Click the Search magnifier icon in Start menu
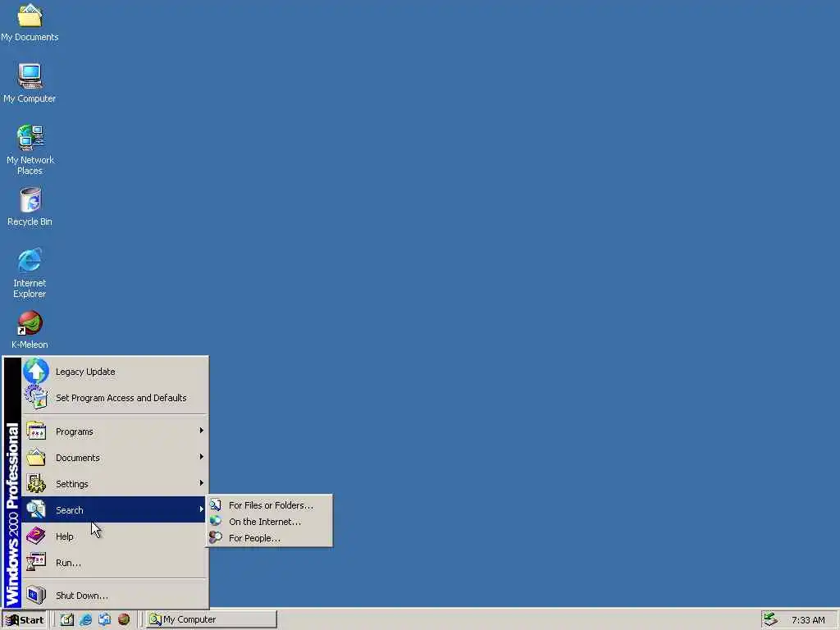The height and width of the screenshot is (630, 840). (x=36, y=509)
